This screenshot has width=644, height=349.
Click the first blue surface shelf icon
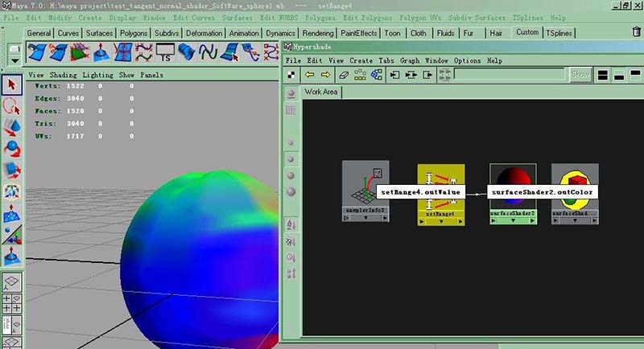[37, 53]
